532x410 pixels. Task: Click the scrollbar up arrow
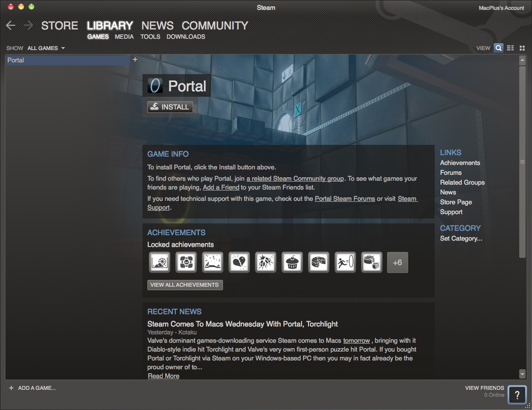[523, 60]
